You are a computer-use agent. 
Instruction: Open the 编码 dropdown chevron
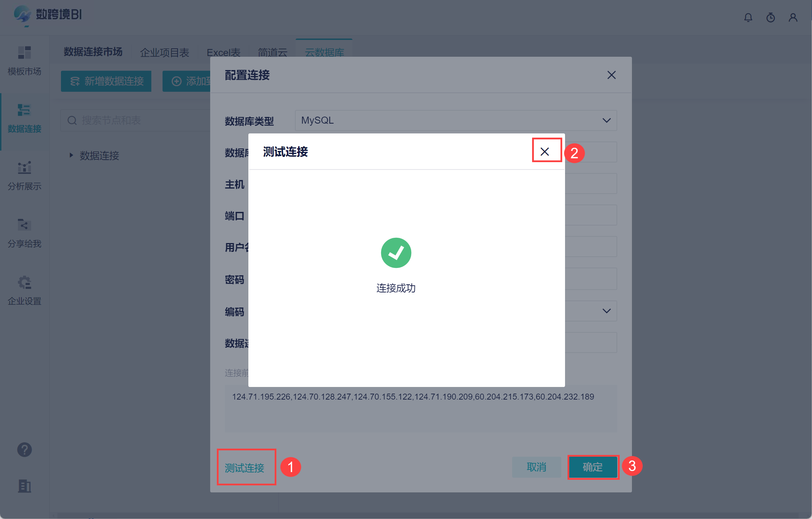click(606, 311)
